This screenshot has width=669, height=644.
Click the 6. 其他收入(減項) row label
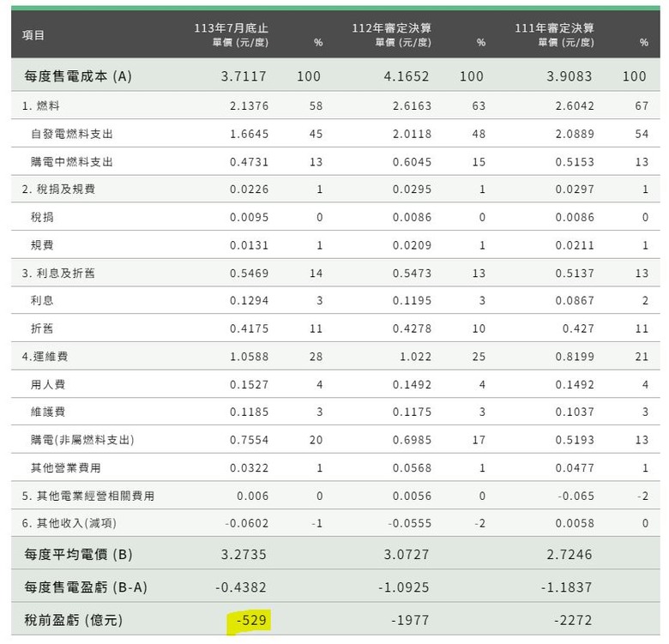pos(69,523)
